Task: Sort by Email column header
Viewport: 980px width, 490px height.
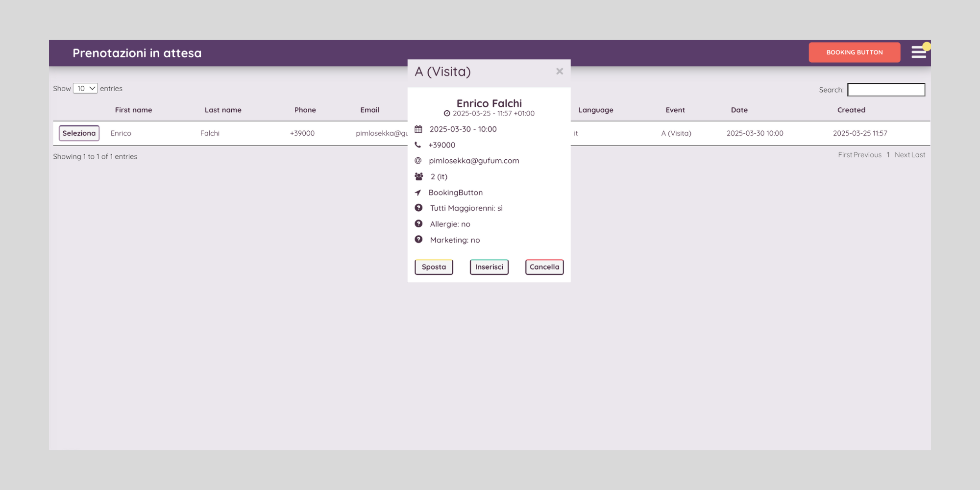Action: (x=370, y=110)
